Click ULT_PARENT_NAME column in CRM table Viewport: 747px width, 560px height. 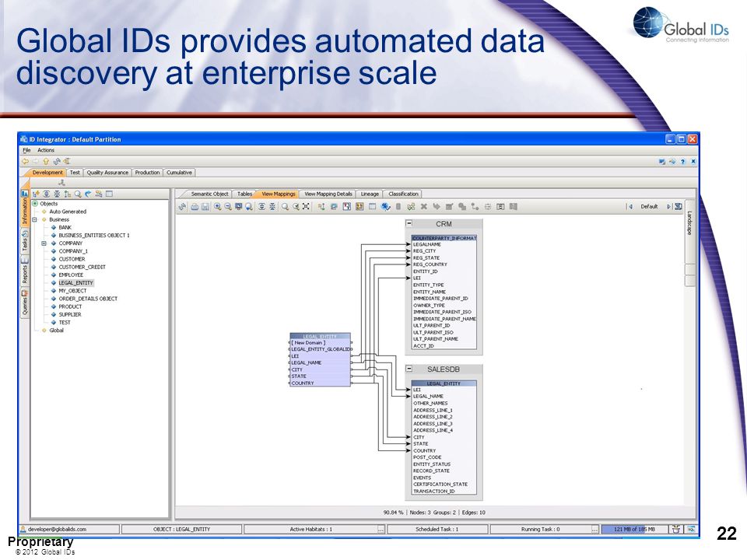[x=436, y=339]
